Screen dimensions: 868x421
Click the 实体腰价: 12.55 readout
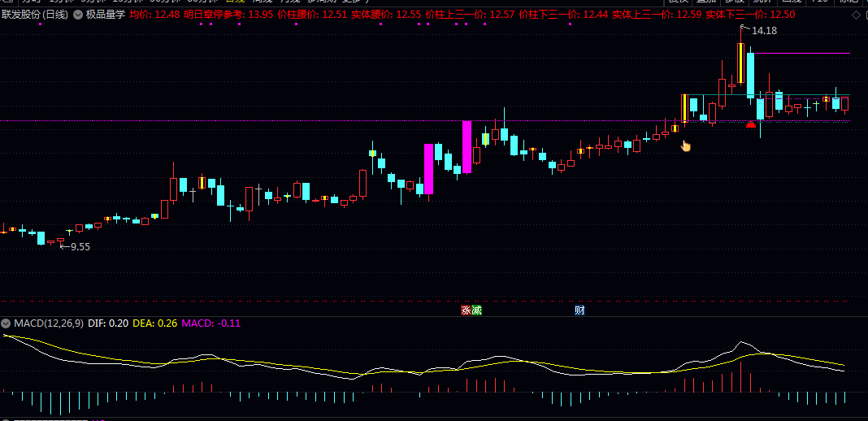386,15
